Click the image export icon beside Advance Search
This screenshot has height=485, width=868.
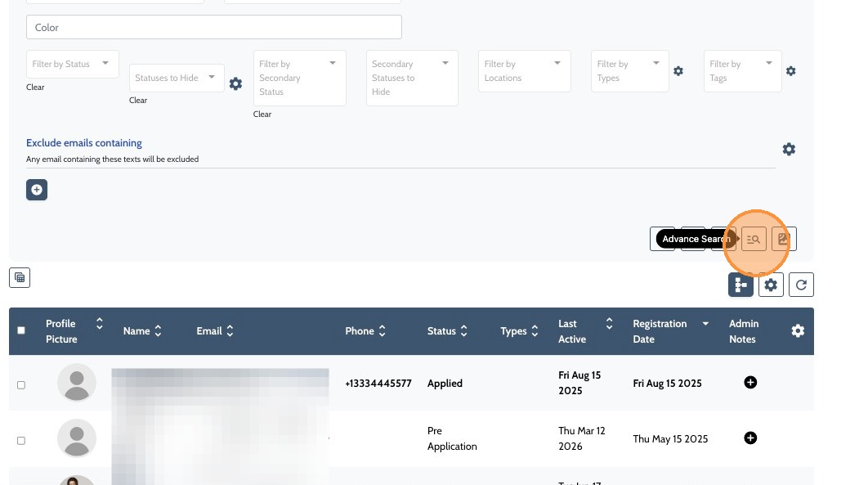click(x=783, y=239)
